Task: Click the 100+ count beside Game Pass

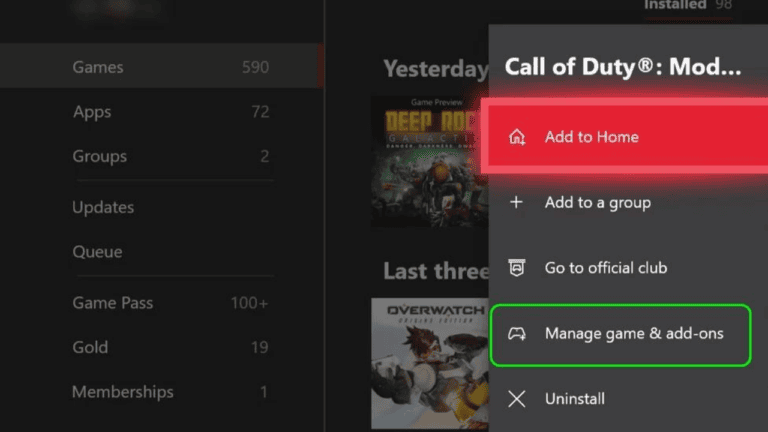Action: tap(249, 303)
